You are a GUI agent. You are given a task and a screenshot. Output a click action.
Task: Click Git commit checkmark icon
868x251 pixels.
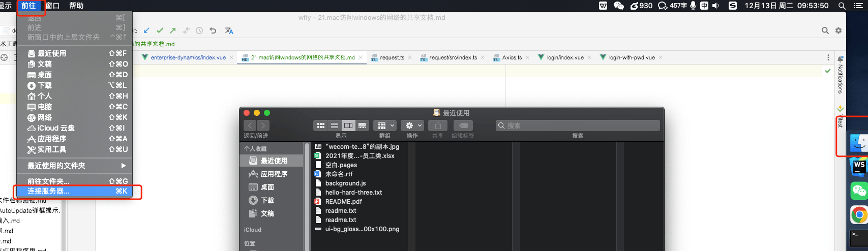160,30
